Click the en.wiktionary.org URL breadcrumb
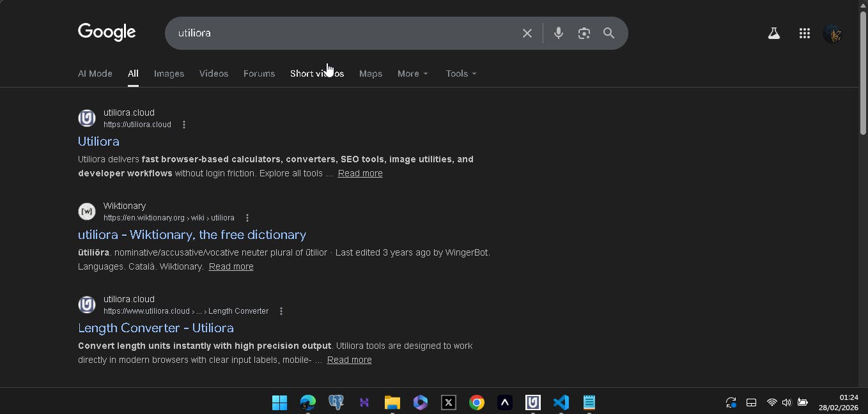 [169, 218]
